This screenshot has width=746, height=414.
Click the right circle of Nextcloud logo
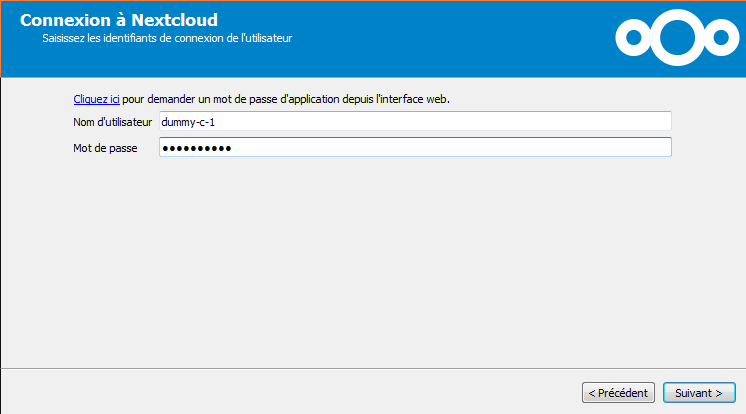point(719,38)
